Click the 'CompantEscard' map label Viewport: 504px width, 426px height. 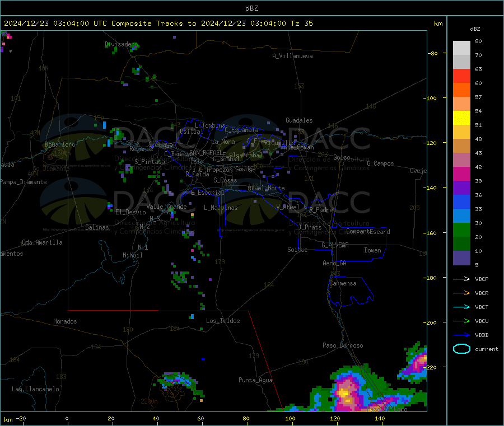[x=368, y=231]
